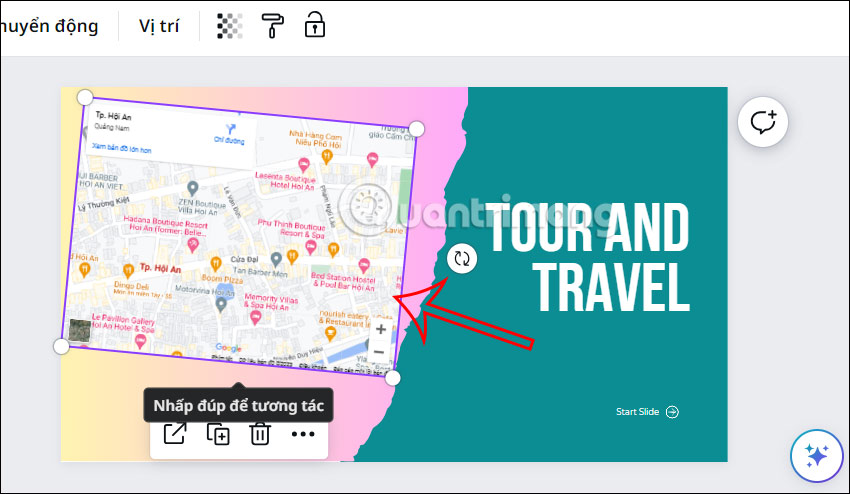Click the Start Slide arrow button

[x=672, y=412]
